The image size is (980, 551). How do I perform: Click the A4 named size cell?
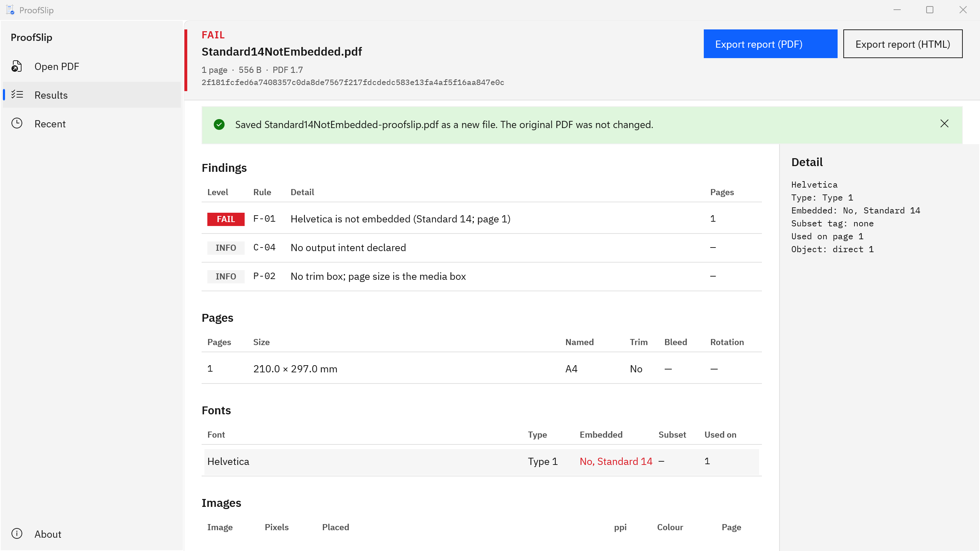coord(571,369)
